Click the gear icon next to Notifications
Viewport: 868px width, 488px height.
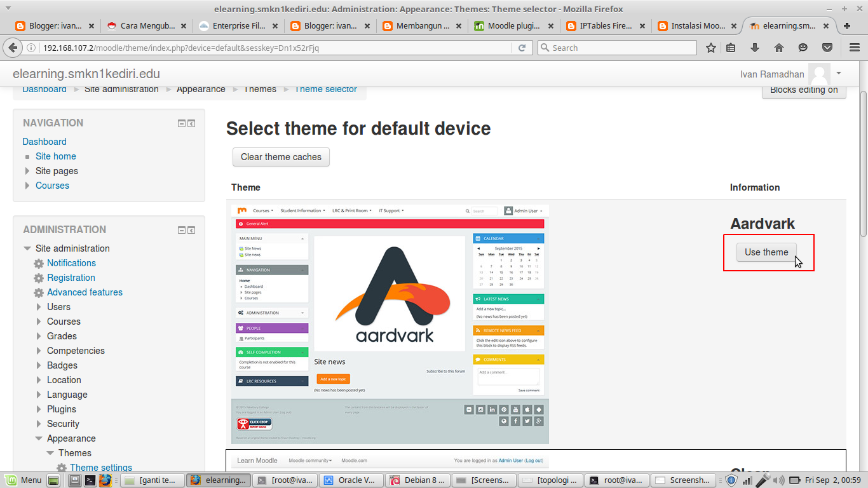tap(37, 263)
